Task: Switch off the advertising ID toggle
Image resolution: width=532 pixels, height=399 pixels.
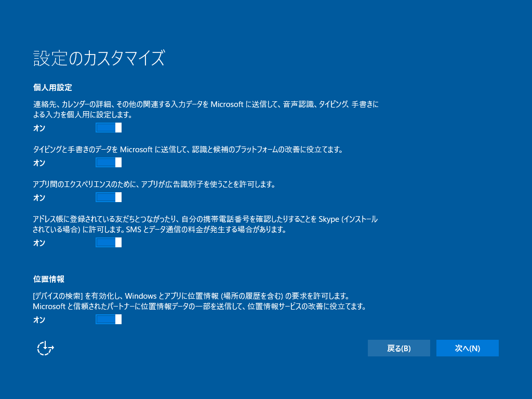Action: tap(109, 197)
